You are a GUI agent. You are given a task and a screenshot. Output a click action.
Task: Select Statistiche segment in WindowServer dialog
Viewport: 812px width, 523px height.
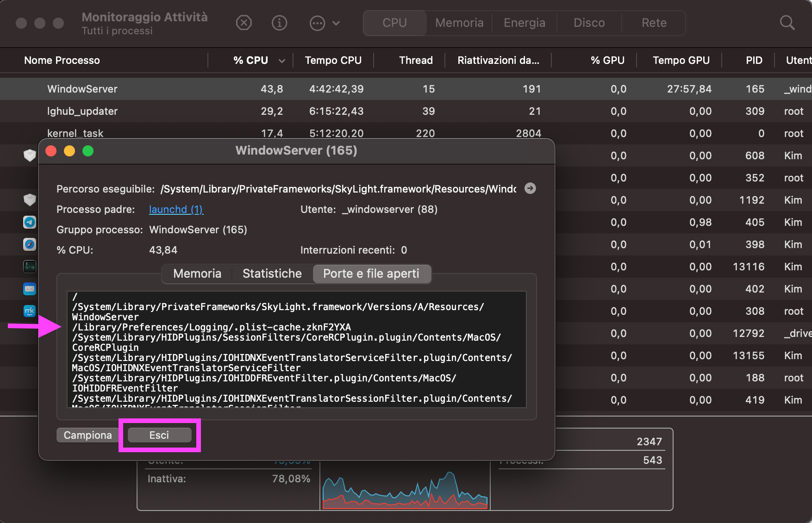pos(272,274)
